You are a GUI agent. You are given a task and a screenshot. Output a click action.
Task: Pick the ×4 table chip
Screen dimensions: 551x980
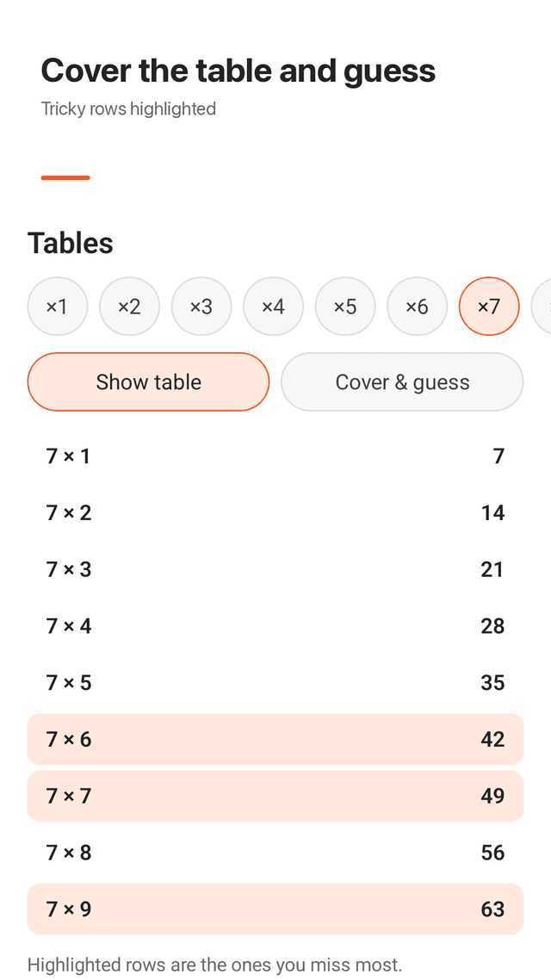click(273, 307)
